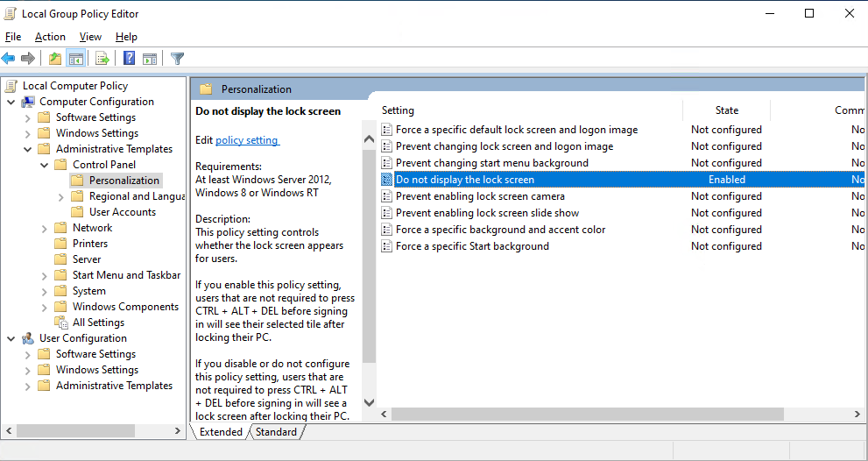The image size is (868, 461).
Task: Select Prevent changing lock screen and logon image
Action: click(505, 146)
